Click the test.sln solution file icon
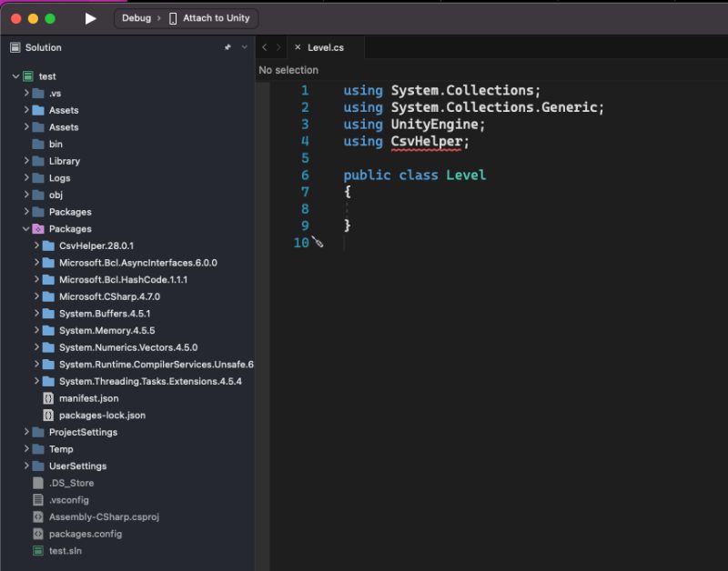 (36, 551)
